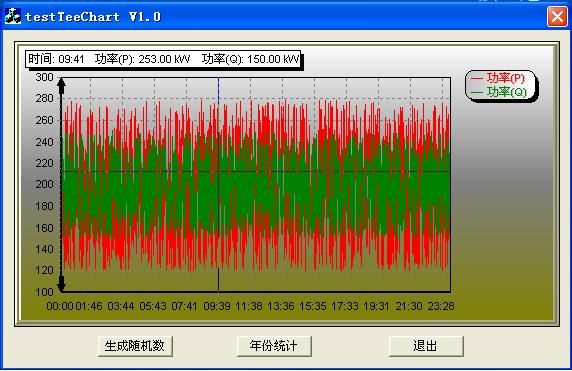Viewport: 572px width, 371px height.
Task: Click the 11:38 time axis label
Action: click(x=249, y=306)
